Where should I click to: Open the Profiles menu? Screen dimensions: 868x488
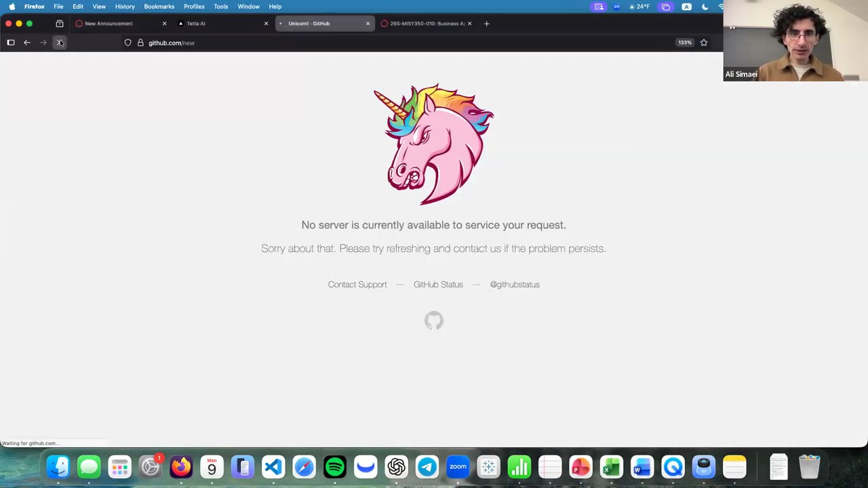pos(194,7)
